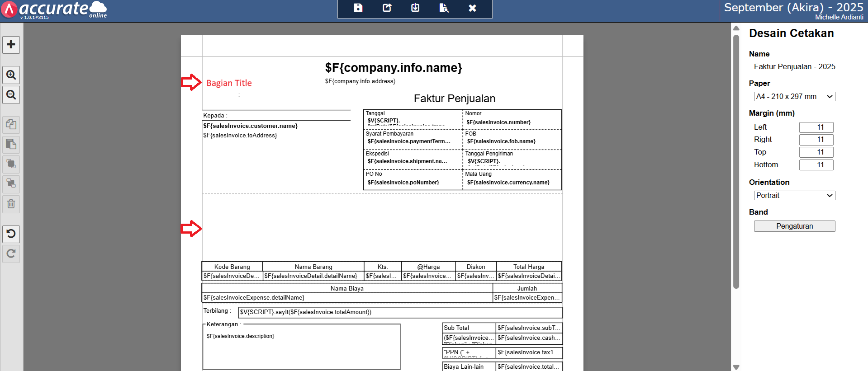
Task: Click the Import design icon
Action: (x=415, y=8)
